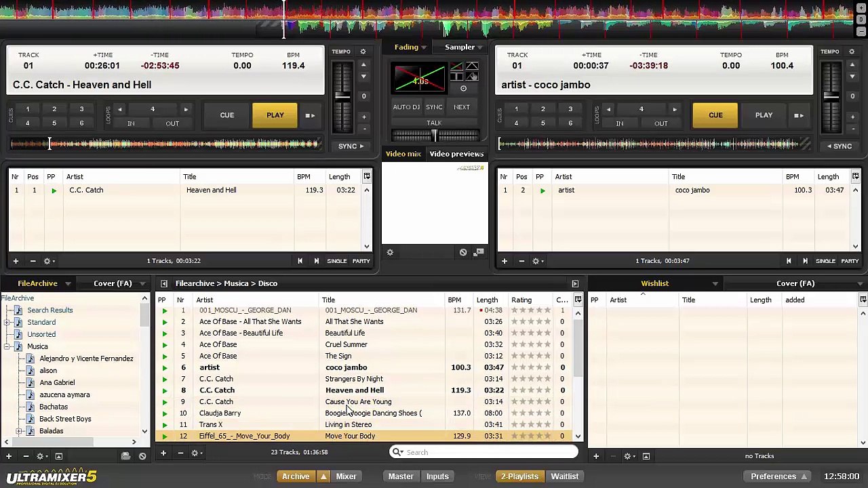Disable video output with the prohibition icon
Screen dimensions: 868x488
[463, 252]
